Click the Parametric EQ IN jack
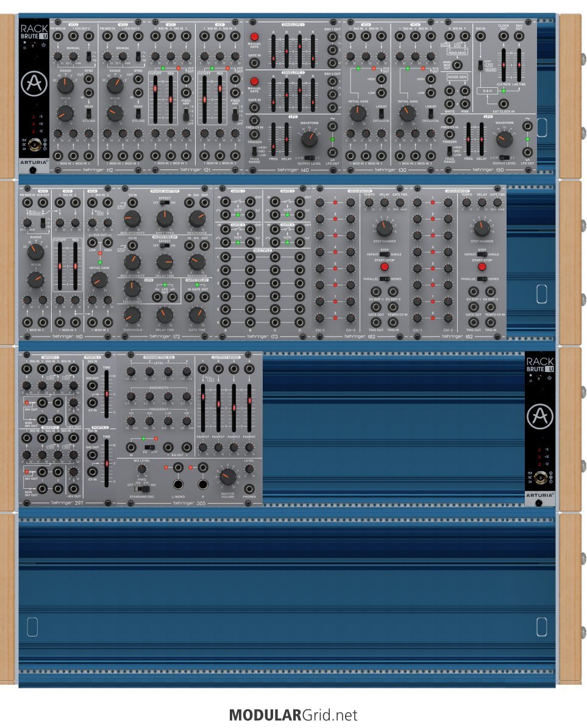This screenshot has height=728, width=587. point(132,448)
